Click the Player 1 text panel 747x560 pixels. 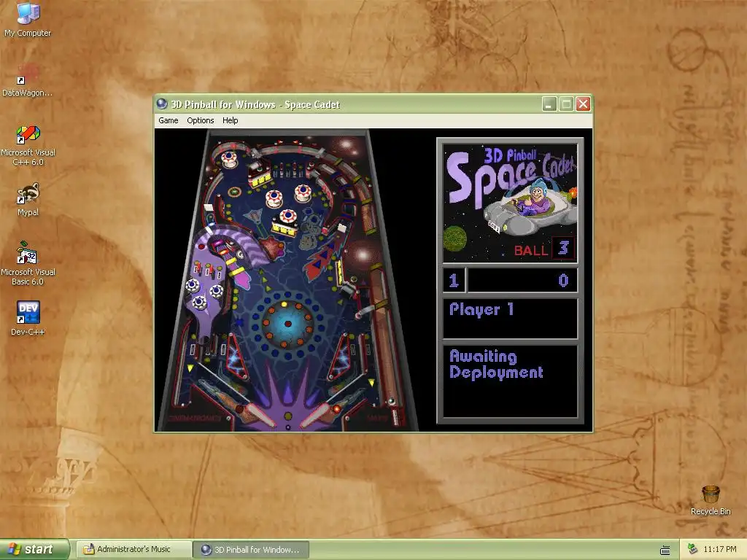510,319
